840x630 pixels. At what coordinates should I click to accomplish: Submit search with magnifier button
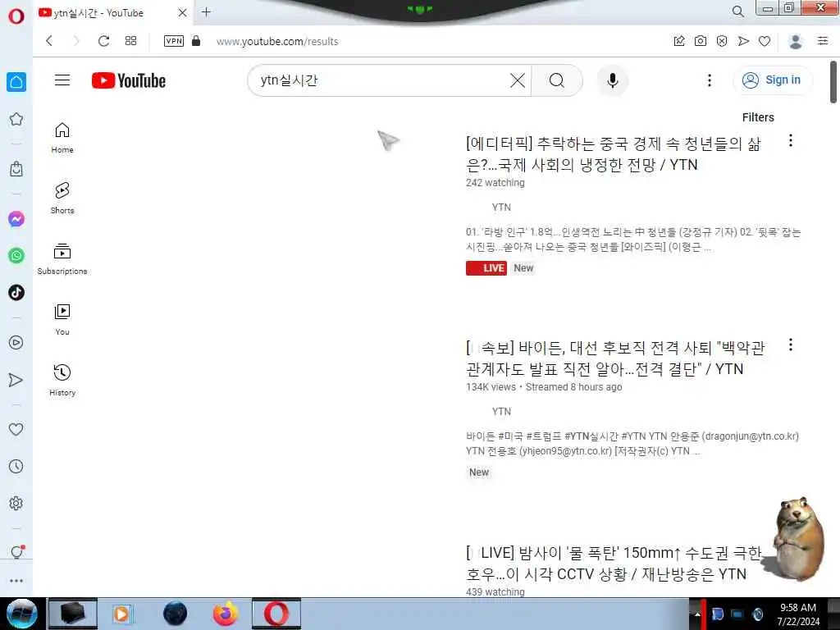tap(557, 80)
